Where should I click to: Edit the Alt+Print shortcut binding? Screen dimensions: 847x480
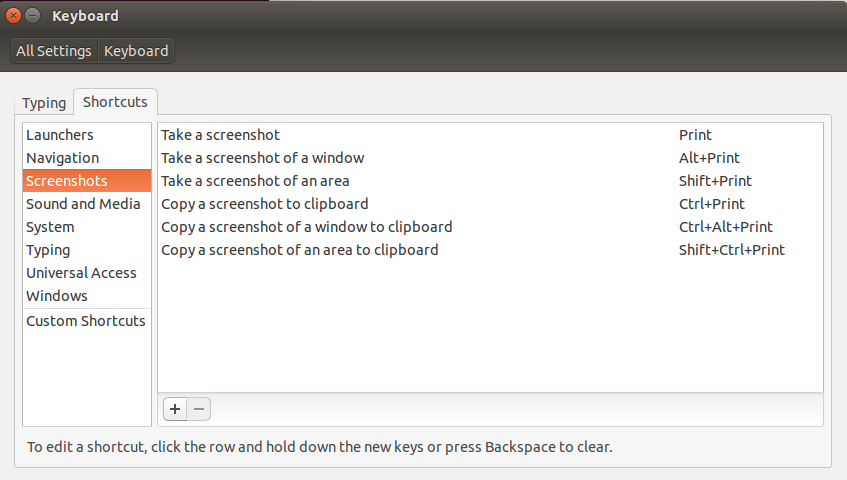coord(709,158)
